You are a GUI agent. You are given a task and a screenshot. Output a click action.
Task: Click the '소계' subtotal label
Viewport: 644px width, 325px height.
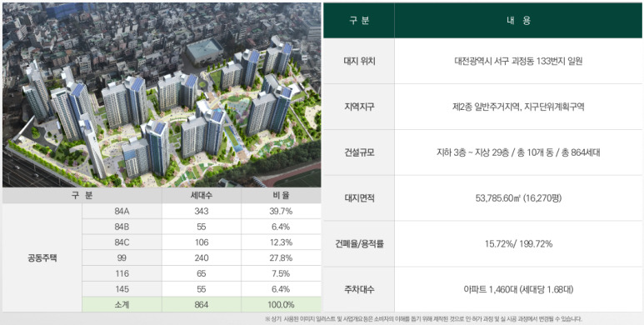122,305
